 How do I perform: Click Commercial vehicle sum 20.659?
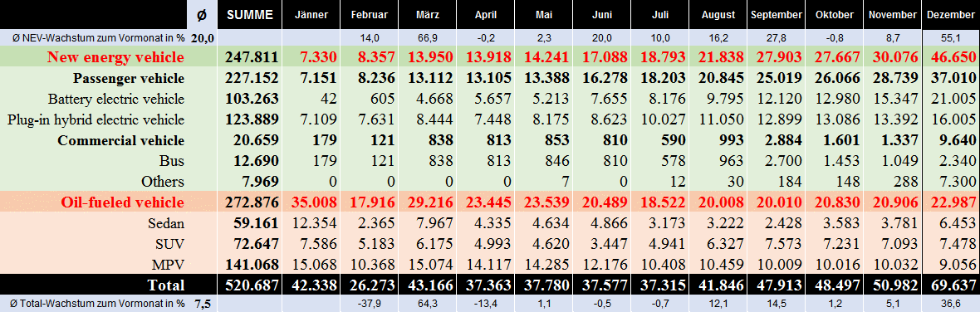click(x=256, y=140)
